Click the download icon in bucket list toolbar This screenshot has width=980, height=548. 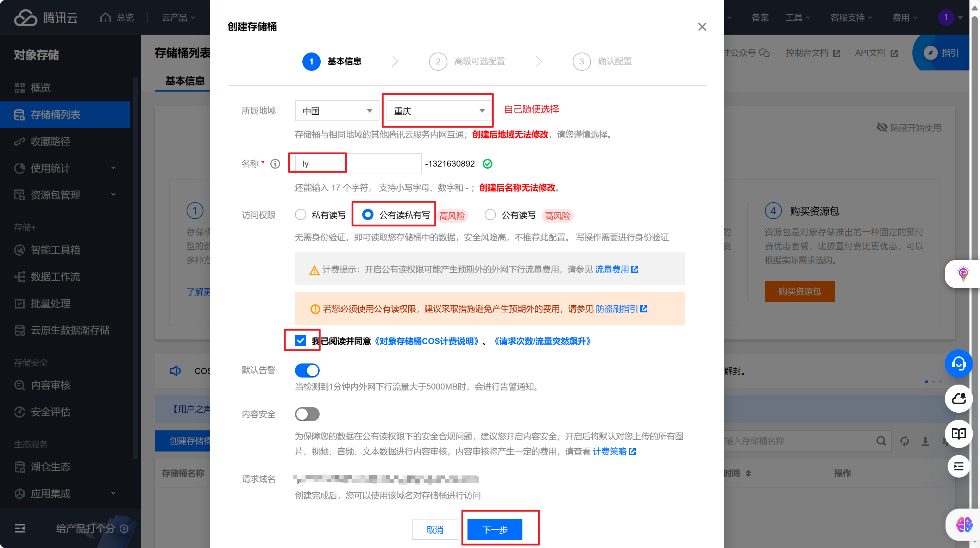[x=925, y=441]
